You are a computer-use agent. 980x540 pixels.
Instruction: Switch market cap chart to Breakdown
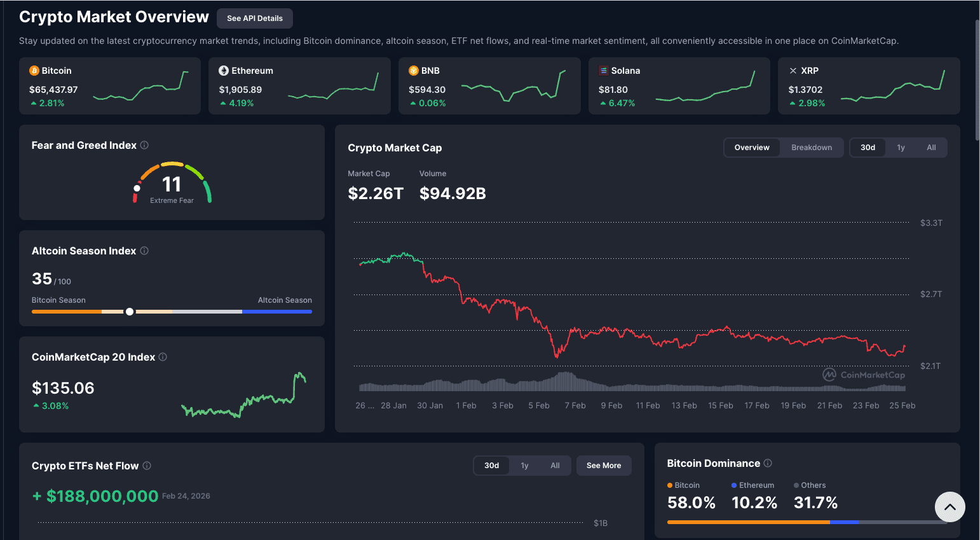(x=812, y=148)
